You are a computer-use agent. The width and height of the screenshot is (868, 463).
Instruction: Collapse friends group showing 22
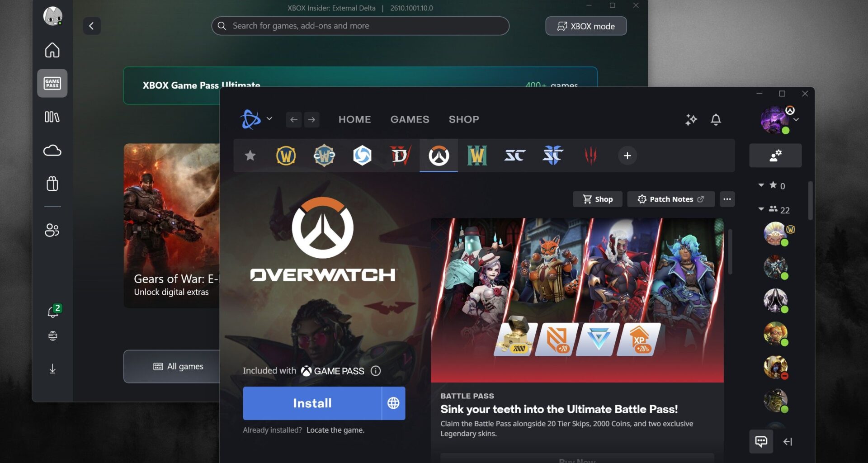tap(761, 209)
